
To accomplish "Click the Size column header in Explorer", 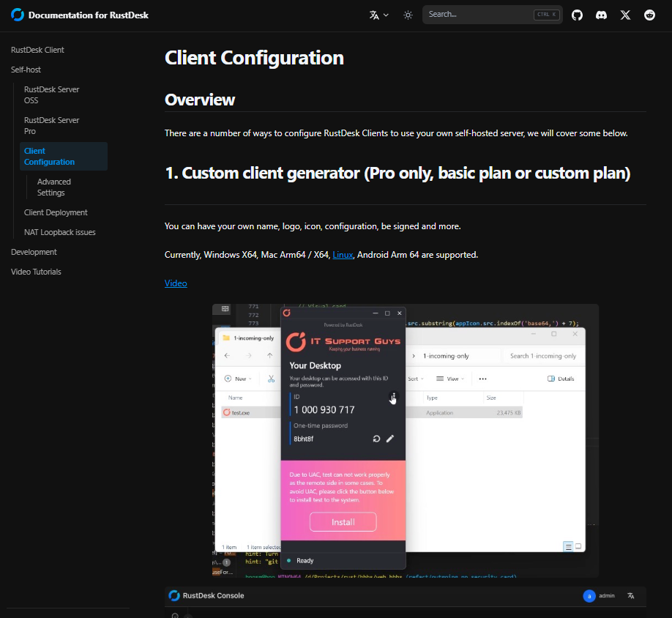I will click(491, 398).
